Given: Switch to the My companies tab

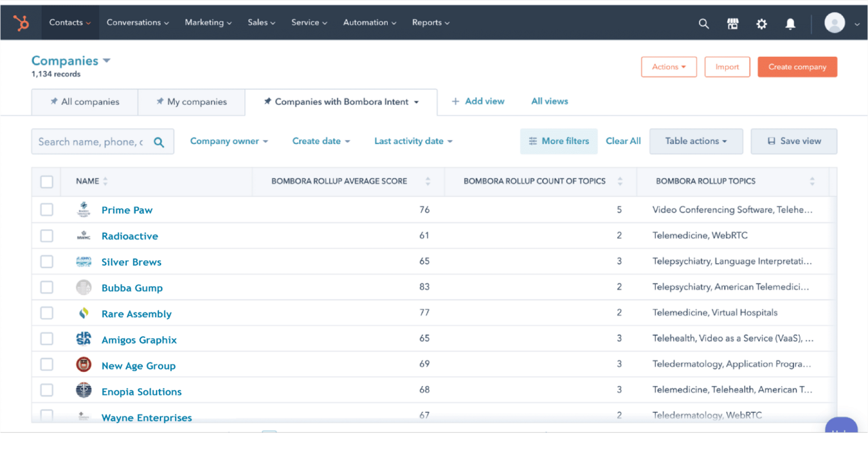Looking at the screenshot, I should [191, 102].
